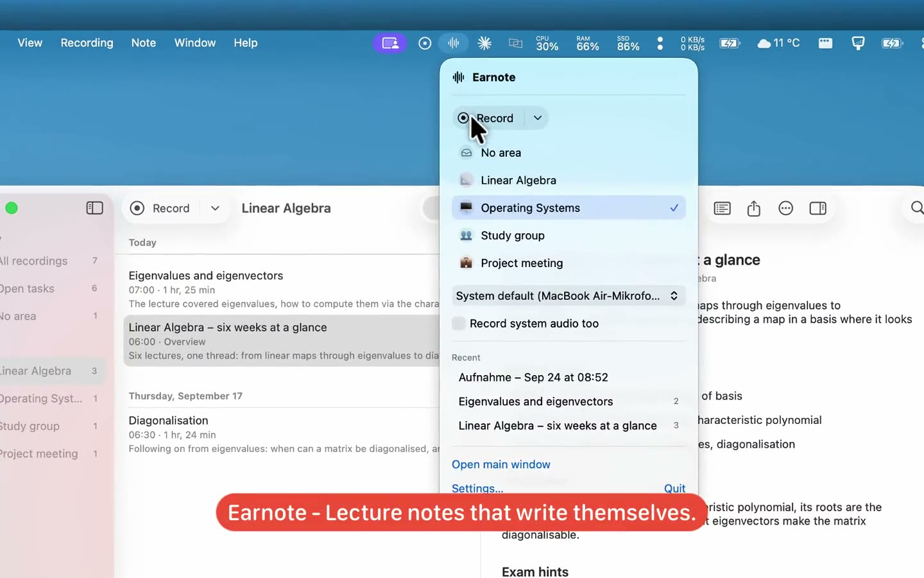Open the weather 11 °C status item
The image size is (924, 578).
[x=779, y=43]
